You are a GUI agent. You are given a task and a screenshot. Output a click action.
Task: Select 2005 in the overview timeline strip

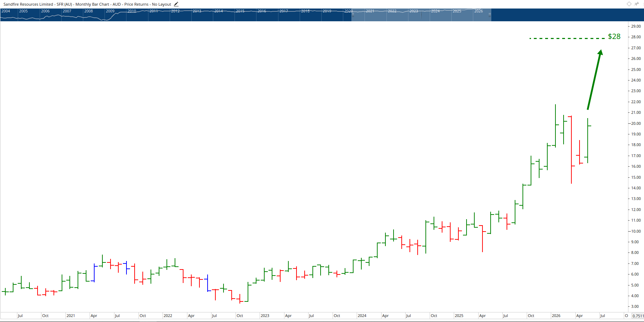coord(23,11)
